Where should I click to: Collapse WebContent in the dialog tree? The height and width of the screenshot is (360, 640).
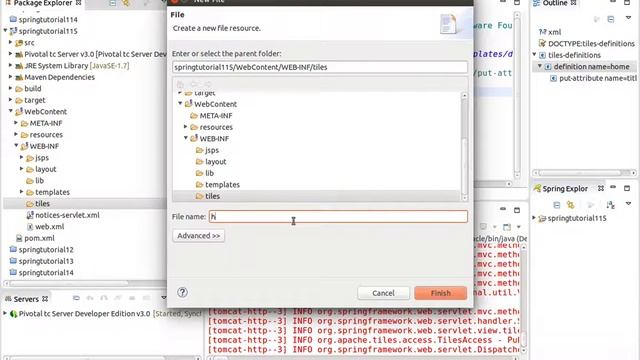(x=180, y=104)
